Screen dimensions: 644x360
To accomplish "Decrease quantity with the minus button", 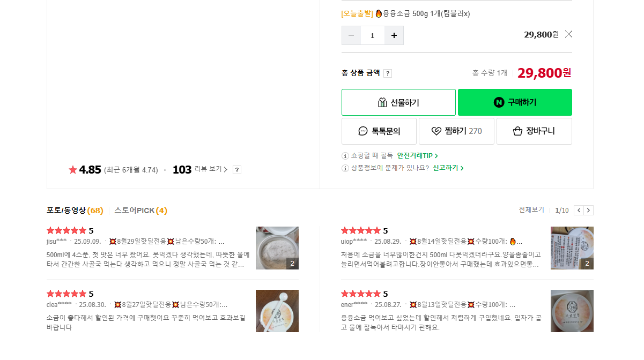I will [x=351, y=35].
